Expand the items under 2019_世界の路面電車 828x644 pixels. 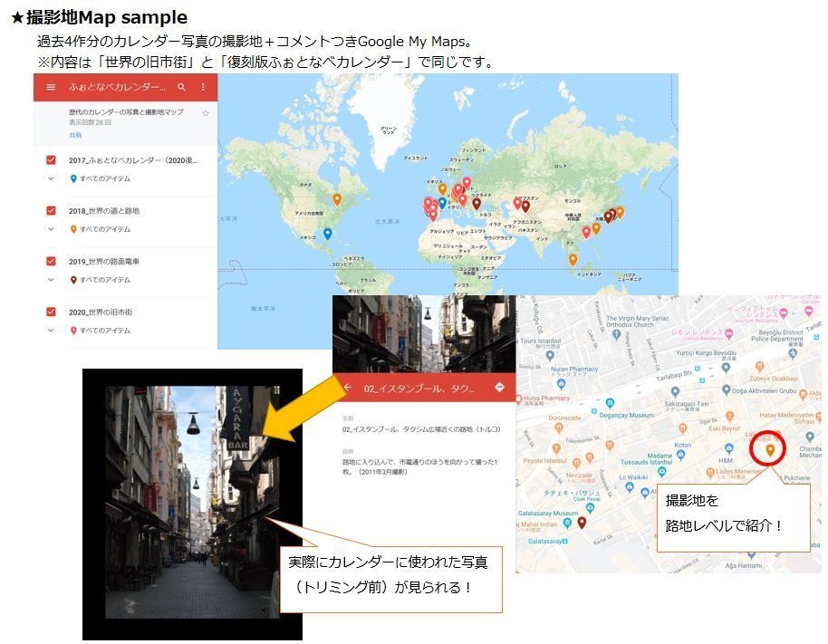pos(51,278)
